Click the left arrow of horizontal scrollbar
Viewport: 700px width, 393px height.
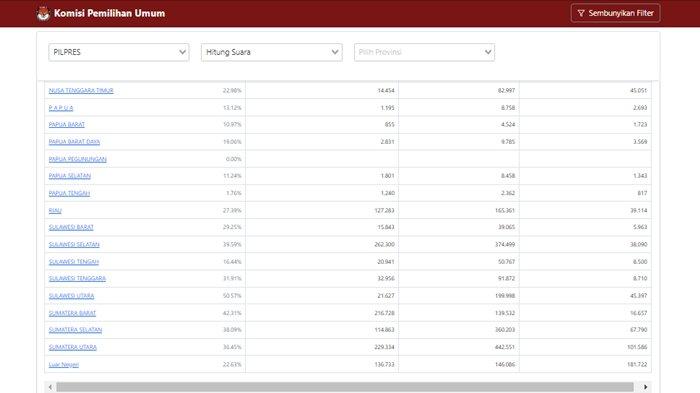[x=50, y=387]
